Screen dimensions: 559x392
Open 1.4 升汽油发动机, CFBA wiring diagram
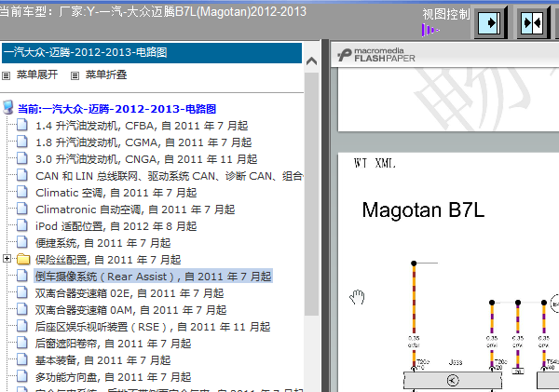coord(142,126)
